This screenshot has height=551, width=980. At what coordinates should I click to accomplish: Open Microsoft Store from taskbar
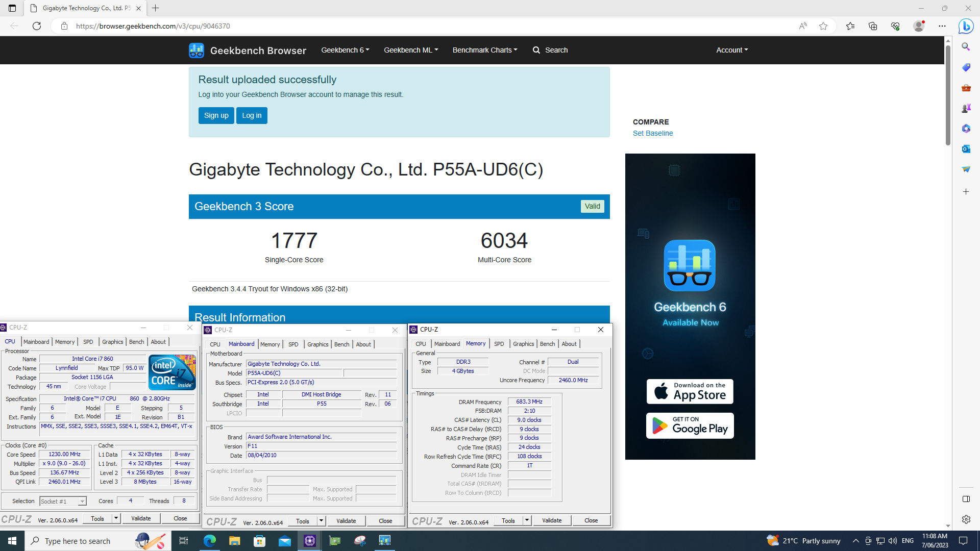tap(259, 541)
